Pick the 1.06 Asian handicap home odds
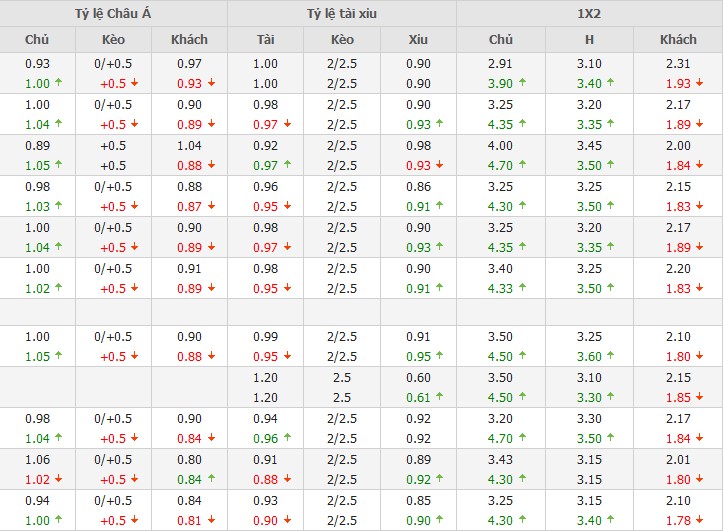 (37, 460)
